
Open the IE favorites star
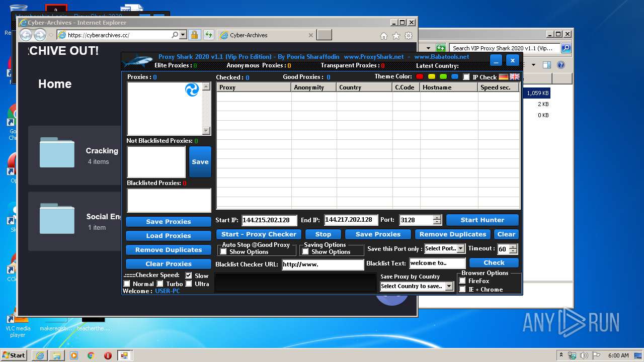click(396, 36)
